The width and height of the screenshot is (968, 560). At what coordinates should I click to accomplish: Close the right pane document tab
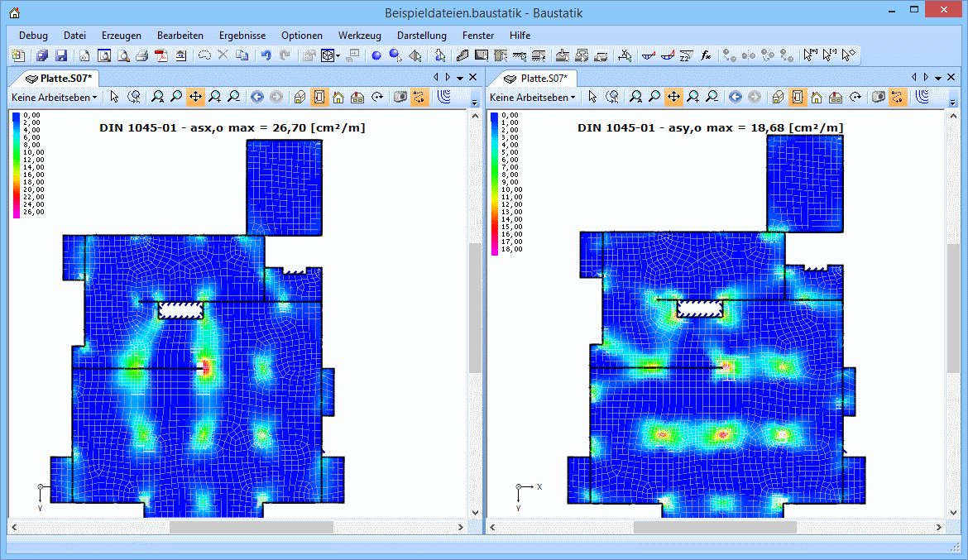click(951, 77)
